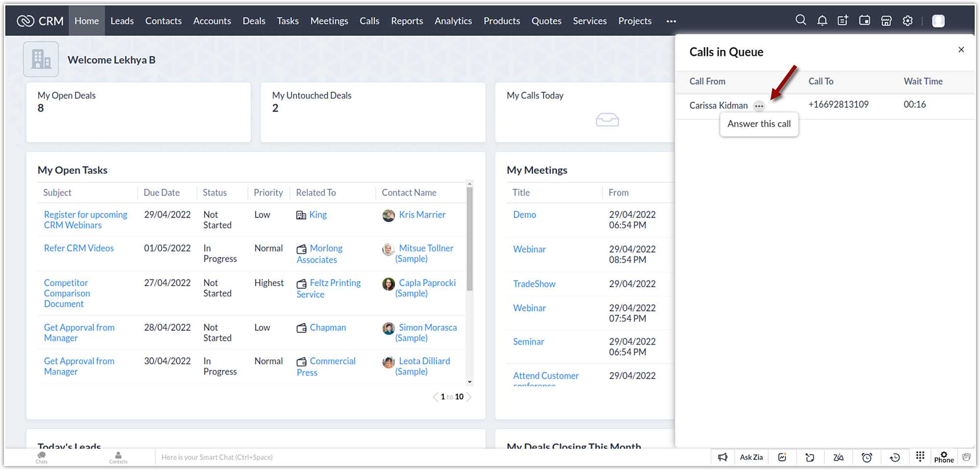Viewport: 980px width, 470px height.
Task: Switch to the Meetings tab
Action: 329,21
